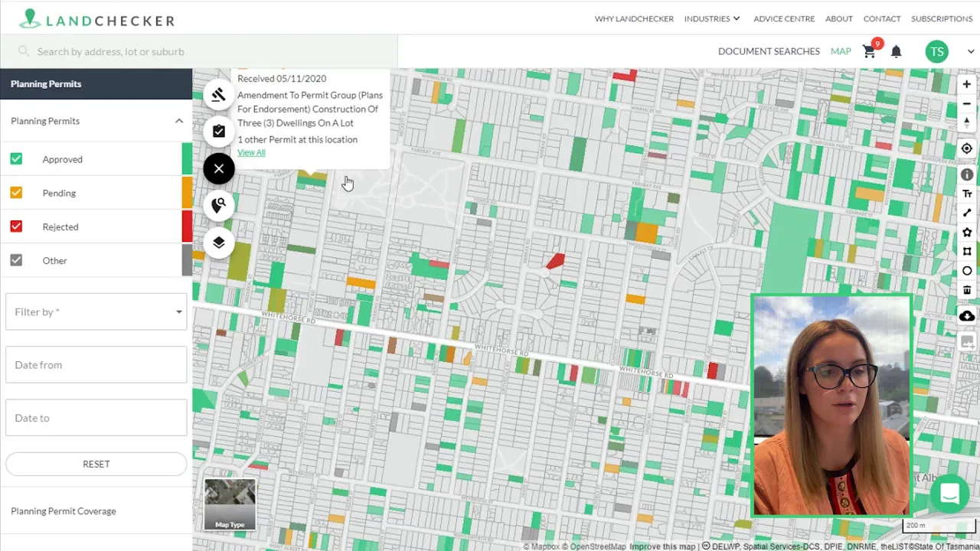Click the RESET filters button

click(x=96, y=464)
